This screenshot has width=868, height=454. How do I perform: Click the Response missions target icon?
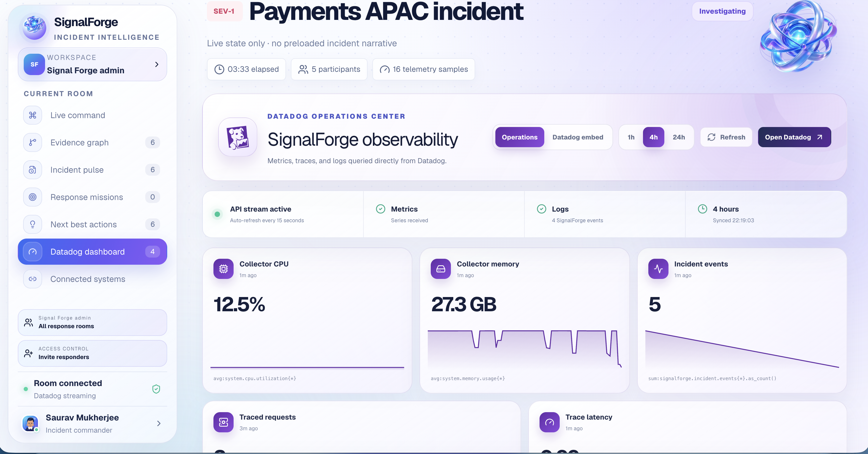(x=33, y=197)
